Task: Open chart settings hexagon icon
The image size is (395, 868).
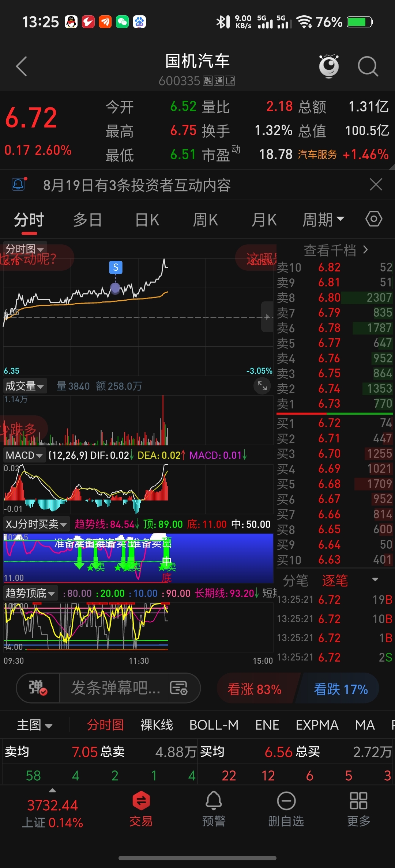Action: pos(374,219)
